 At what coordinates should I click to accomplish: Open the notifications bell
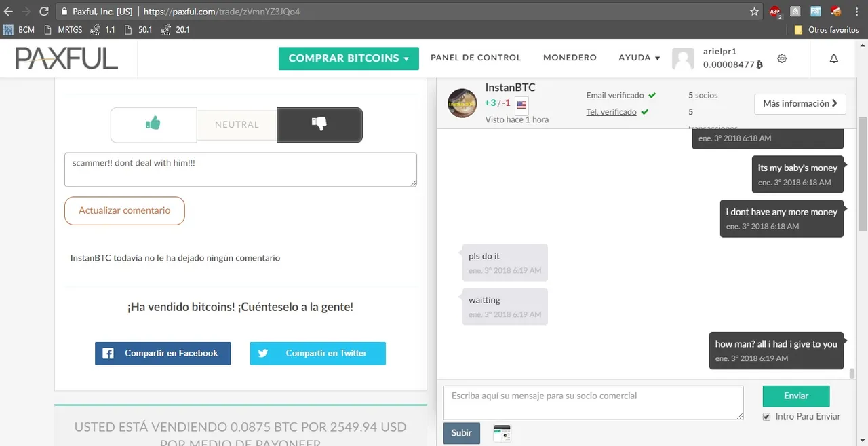[834, 59]
